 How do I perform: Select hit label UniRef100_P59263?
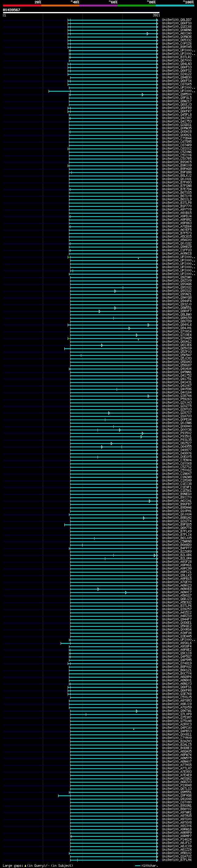tap(177, 399)
